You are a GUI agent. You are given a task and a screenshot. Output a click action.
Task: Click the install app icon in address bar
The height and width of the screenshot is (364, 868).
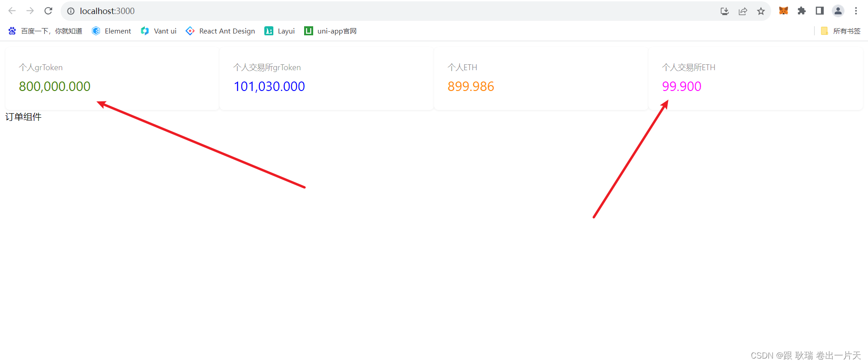(725, 11)
